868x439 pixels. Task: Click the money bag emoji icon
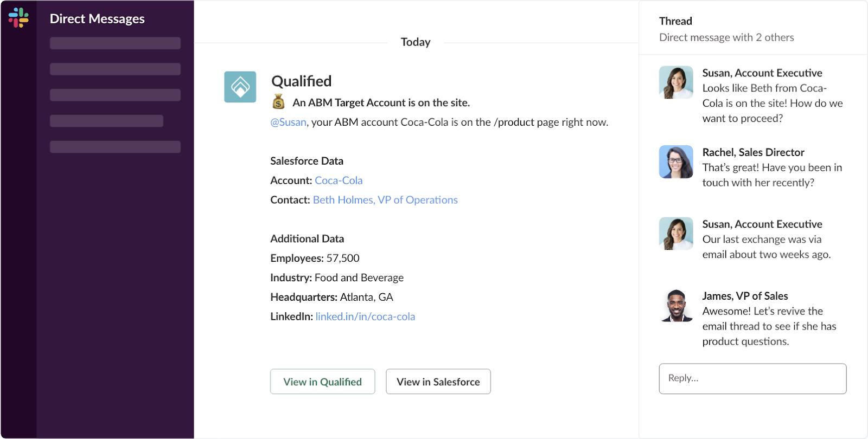(278, 102)
